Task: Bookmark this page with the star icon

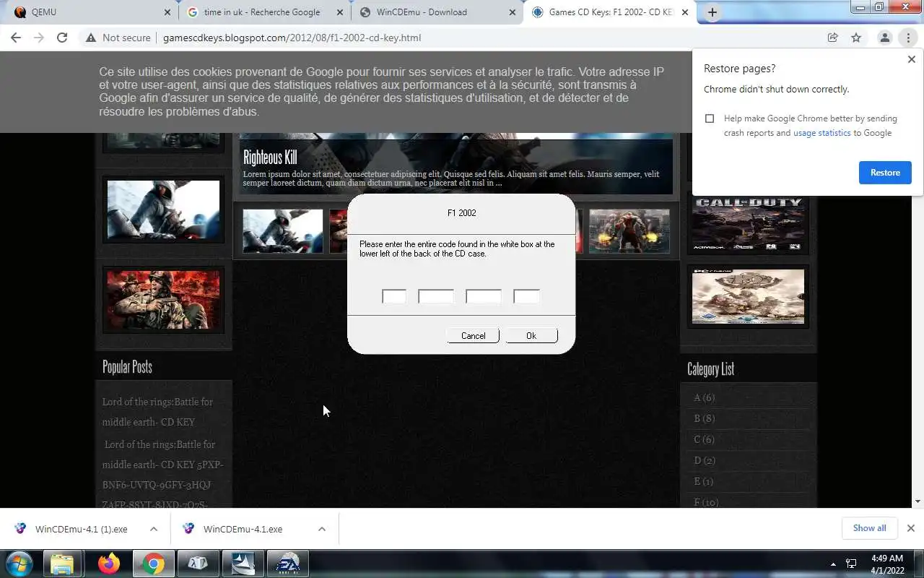Action: click(856, 38)
